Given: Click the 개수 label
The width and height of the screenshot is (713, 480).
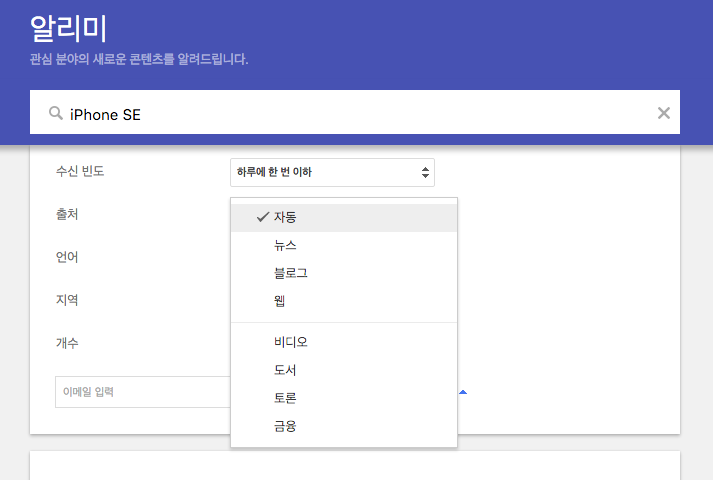Looking at the screenshot, I should [67, 343].
